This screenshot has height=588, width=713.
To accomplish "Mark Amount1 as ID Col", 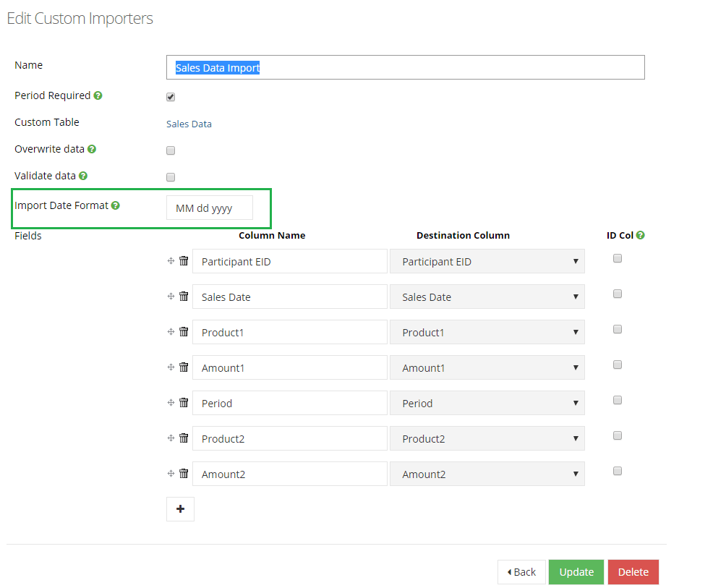I will pyautogui.click(x=618, y=365).
